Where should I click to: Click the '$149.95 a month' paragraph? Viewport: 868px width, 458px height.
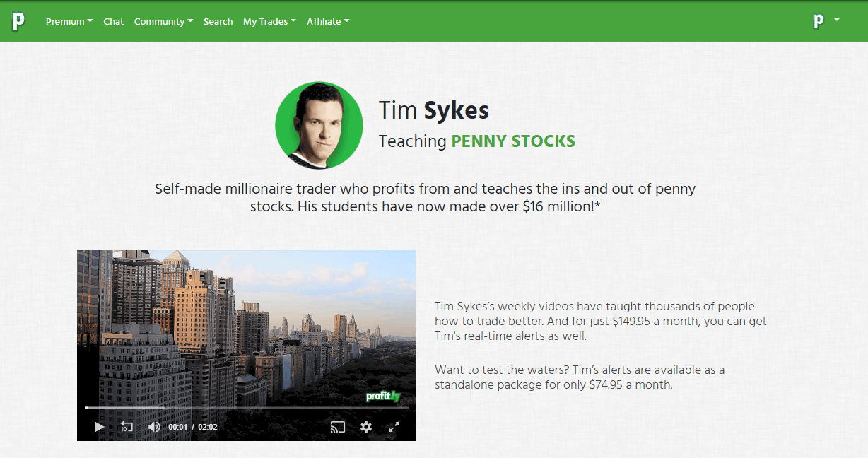[x=601, y=321]
